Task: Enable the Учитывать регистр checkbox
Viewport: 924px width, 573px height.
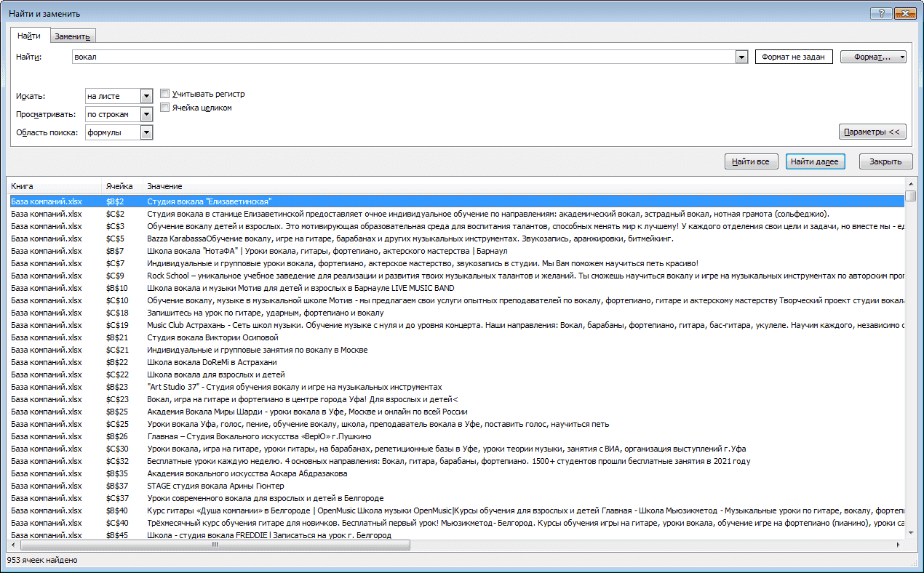Action: (x=165, y=94)
